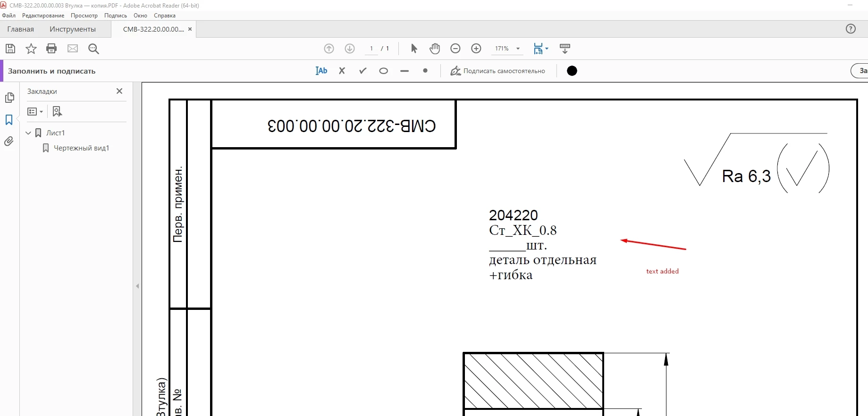868x416 pixels.
Task: Go to previous page arrow button
Action: pos(329,49)
